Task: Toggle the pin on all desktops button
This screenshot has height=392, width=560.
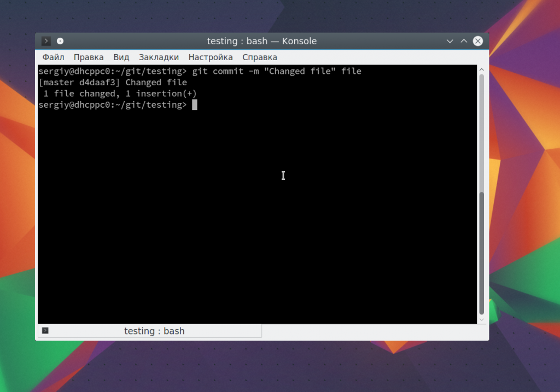Action: [x=60, y=41]
